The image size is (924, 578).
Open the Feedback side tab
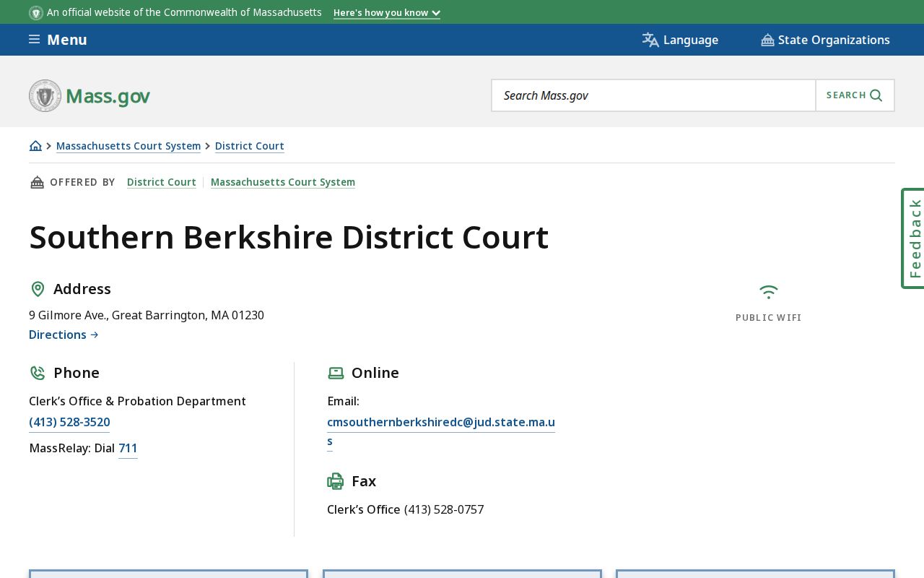[x=913, y=238]
